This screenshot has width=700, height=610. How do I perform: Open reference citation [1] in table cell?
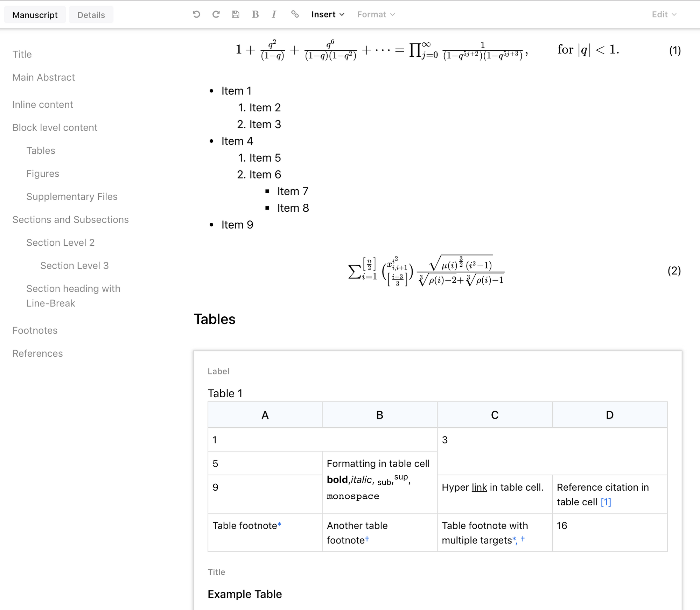tap(605, 502)
